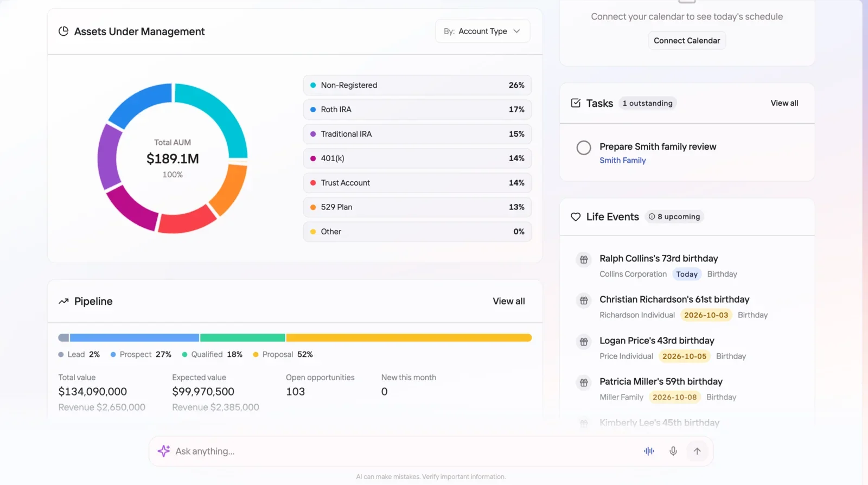The image size is (868, 485).
Task: Start voice mode with the waveform icon
Action: 649,451
